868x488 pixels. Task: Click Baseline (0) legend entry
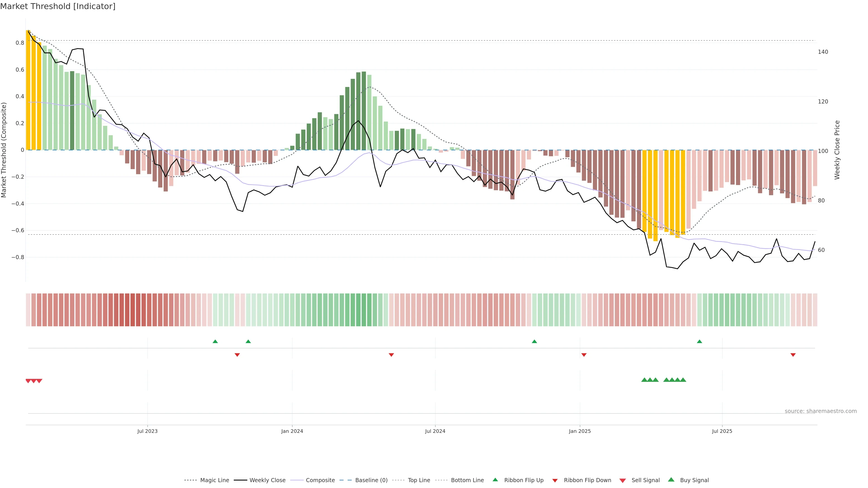click(x=371, y=480)
